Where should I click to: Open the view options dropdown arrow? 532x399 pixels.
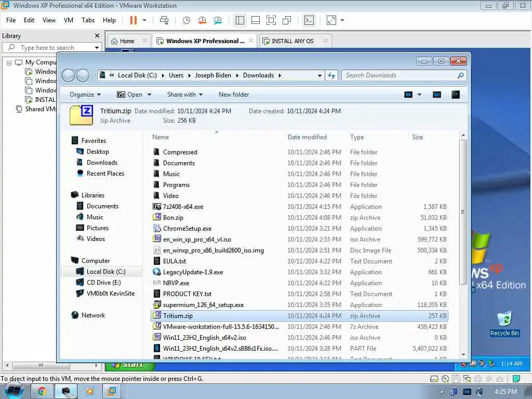[420, 95]
